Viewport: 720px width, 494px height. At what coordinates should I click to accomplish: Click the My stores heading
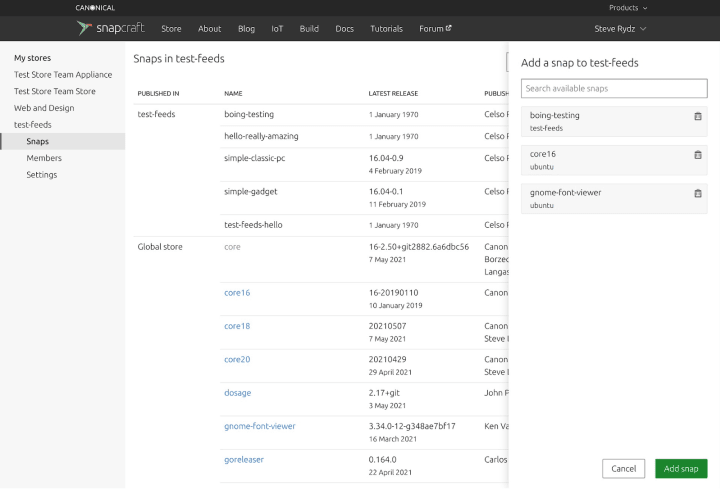33,58
